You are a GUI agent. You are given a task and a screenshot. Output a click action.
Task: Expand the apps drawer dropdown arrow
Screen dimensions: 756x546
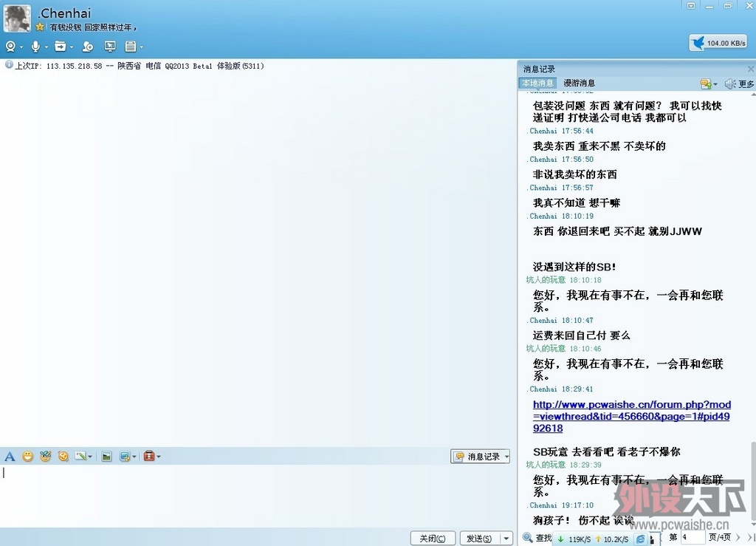[141, 47]
